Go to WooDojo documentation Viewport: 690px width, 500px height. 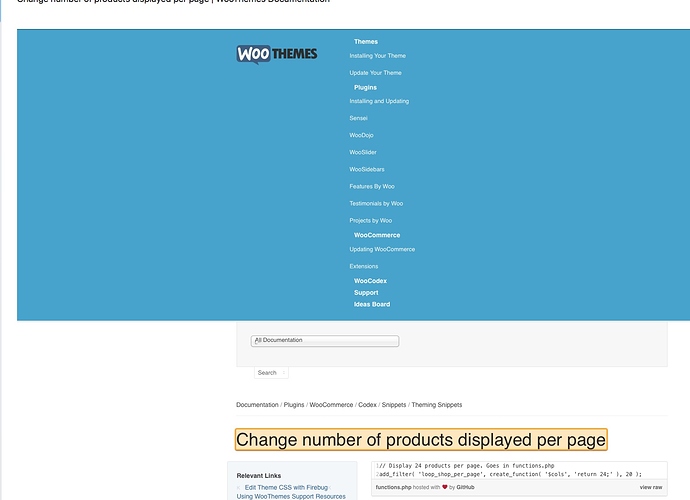361,136
